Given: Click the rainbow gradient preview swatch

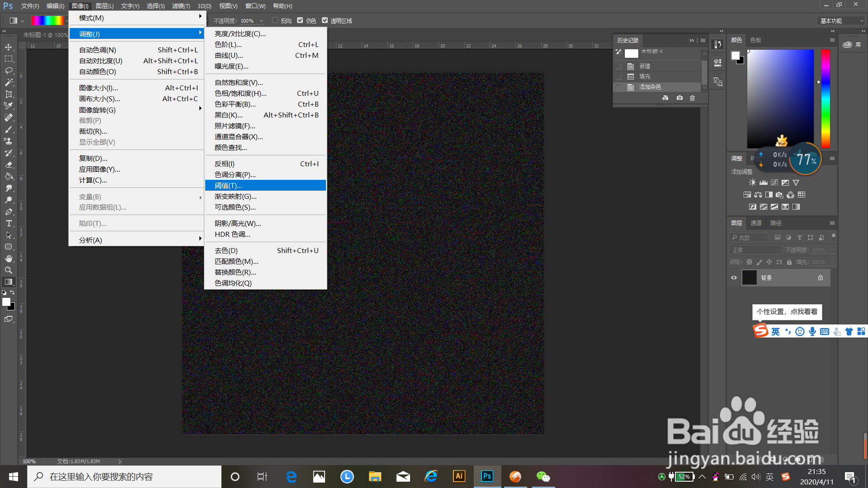Looking at the screenshot, I should [47, 20].
